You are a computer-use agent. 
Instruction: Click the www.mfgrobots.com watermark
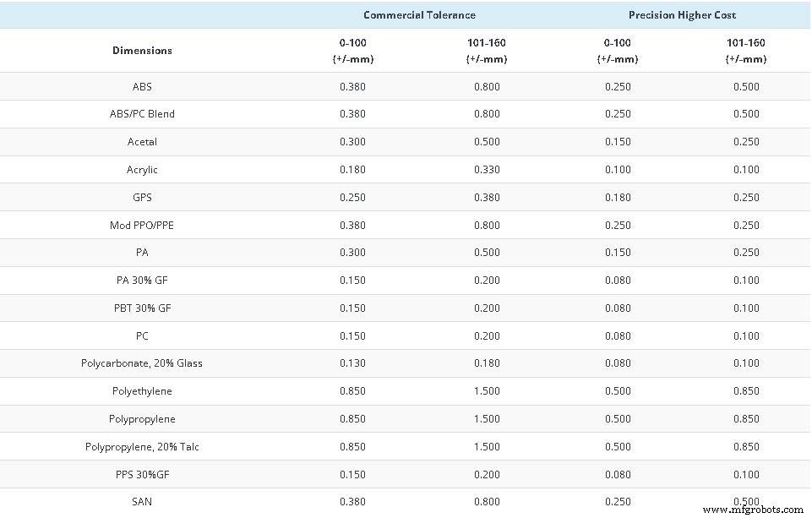point(753,510)
